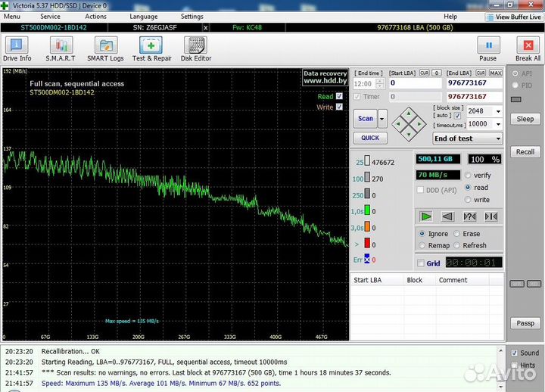Uncheck the Read graph checkbox
This screenshot has width=545, height=392.
339,96
